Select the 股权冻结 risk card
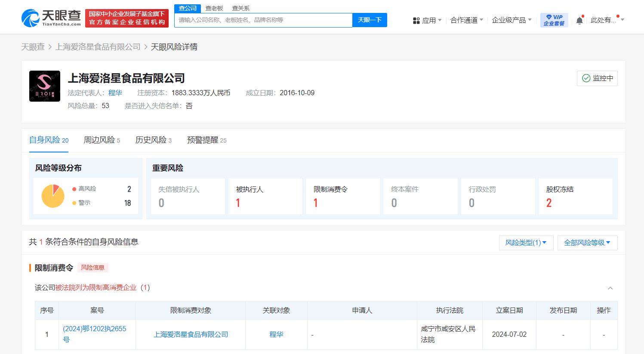This screenshot has height=354, width=644. (x=576, y=196)
